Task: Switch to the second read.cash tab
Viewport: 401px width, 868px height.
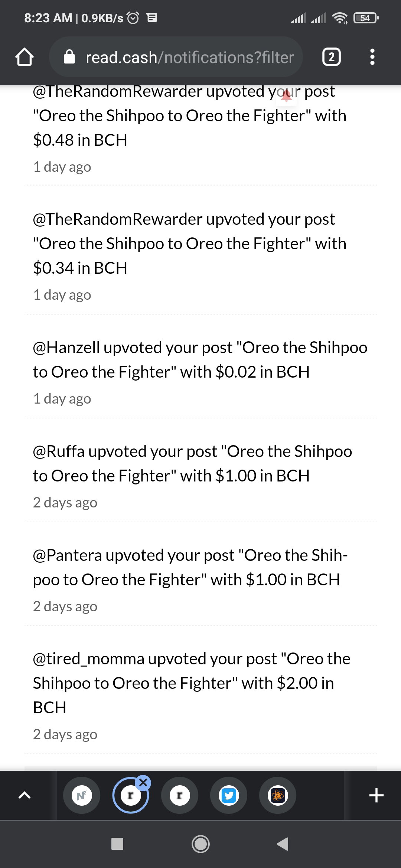Action: point(180,795)
